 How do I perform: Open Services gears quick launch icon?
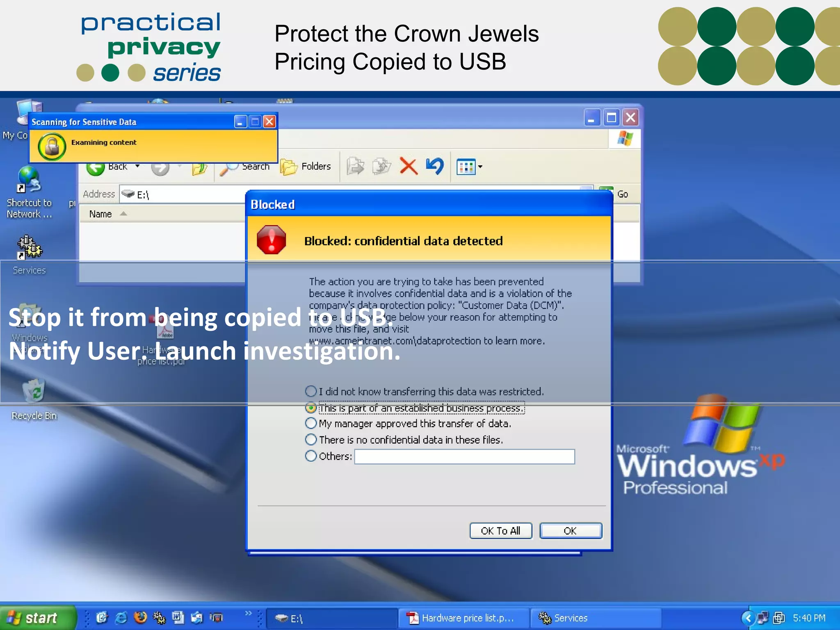coord(159,618)
